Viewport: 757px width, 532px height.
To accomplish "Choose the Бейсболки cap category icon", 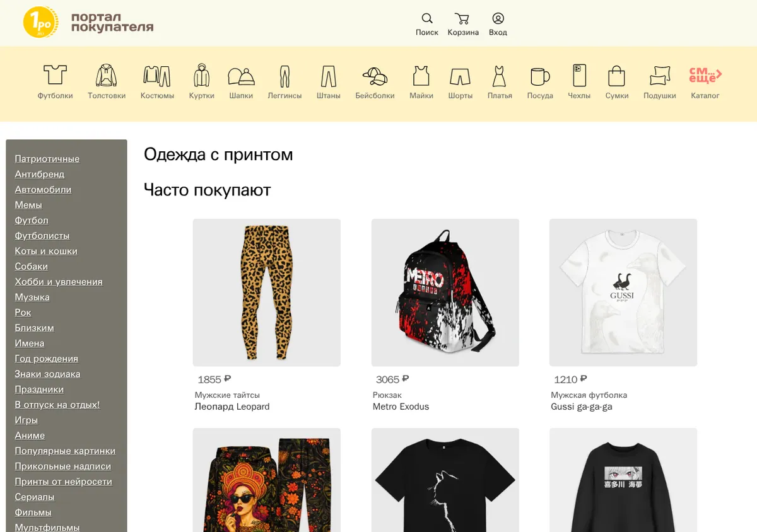I will point(375,76).
